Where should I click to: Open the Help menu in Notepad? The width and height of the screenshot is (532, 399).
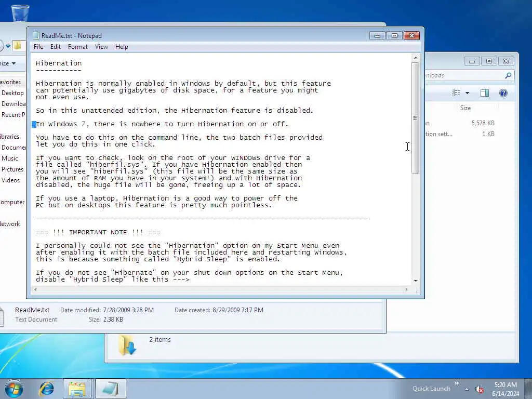pyautogui.click(x=122, y=47)
